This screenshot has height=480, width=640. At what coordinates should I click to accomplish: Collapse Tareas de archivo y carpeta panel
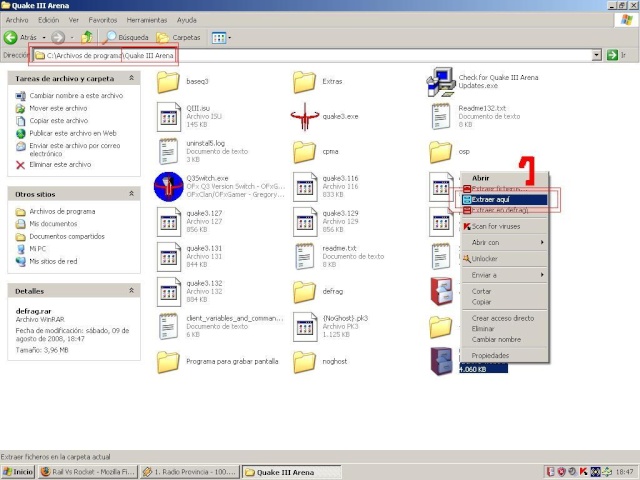click(x=131, y=78)
